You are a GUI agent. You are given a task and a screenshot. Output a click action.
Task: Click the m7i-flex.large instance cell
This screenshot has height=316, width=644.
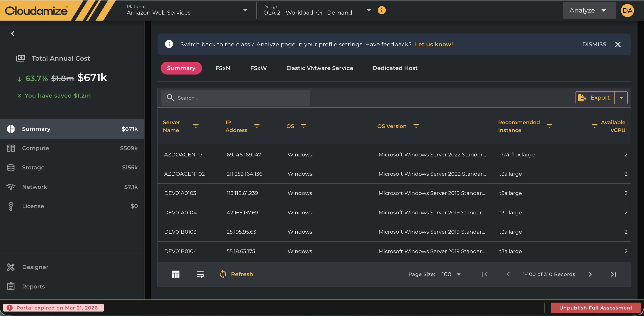(517, 154)
